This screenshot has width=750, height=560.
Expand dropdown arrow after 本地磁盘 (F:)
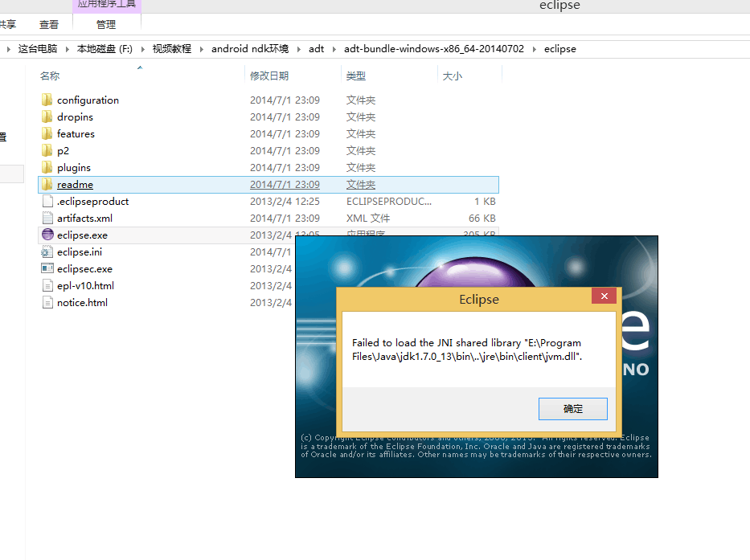click(x=142, y=49)
